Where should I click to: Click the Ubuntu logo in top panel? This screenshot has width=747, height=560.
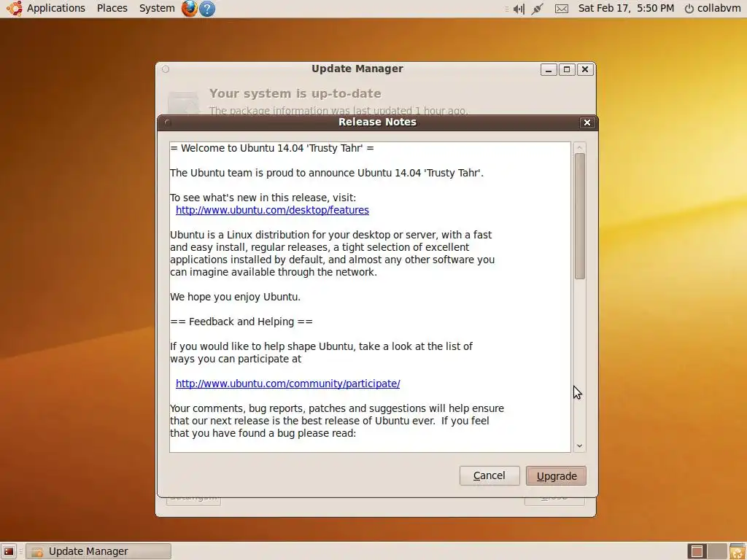coord(14,8)
